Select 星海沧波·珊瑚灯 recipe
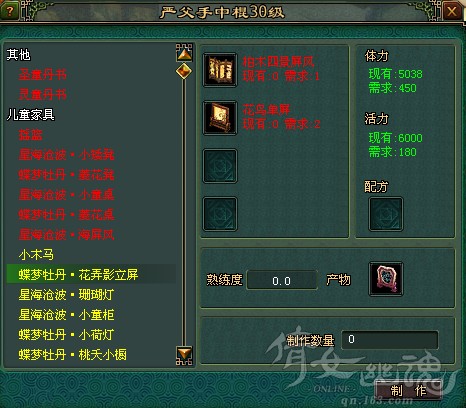The width and height of the screenshot is (466, 408). [66, 295]
